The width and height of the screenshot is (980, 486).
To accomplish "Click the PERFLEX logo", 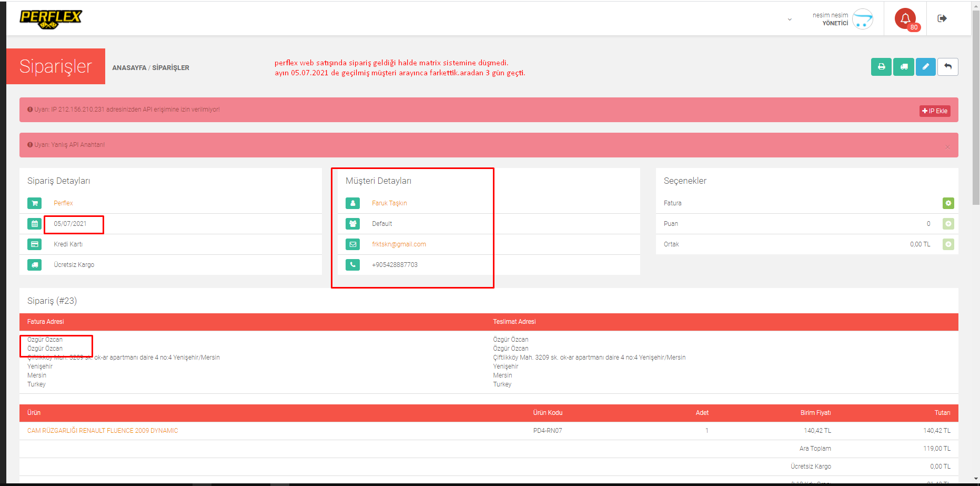I will pos(50,19).
